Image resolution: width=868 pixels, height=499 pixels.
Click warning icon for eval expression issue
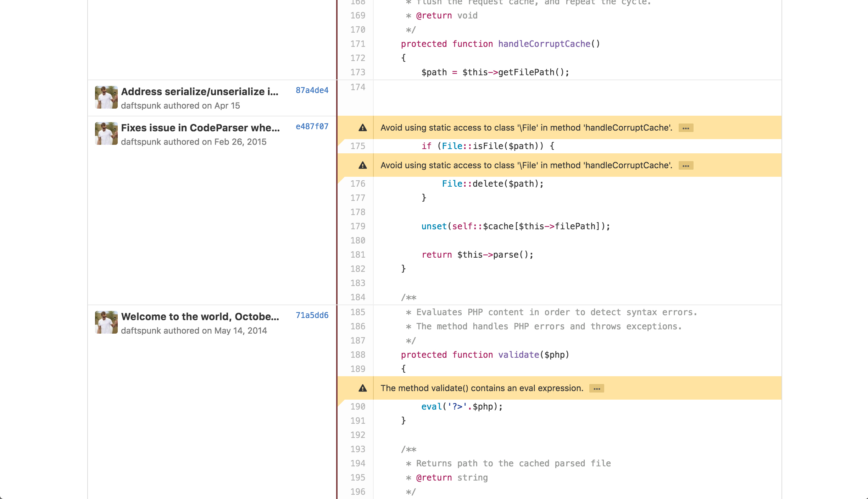362,388
